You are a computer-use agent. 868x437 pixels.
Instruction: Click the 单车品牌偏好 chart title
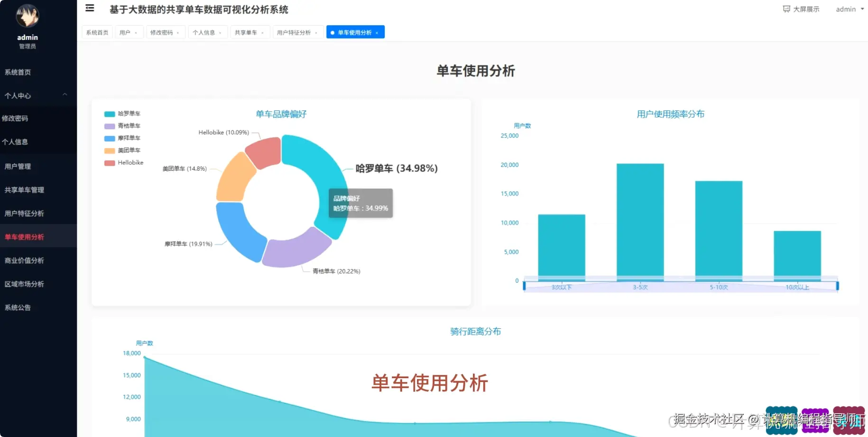coord(281,114)
